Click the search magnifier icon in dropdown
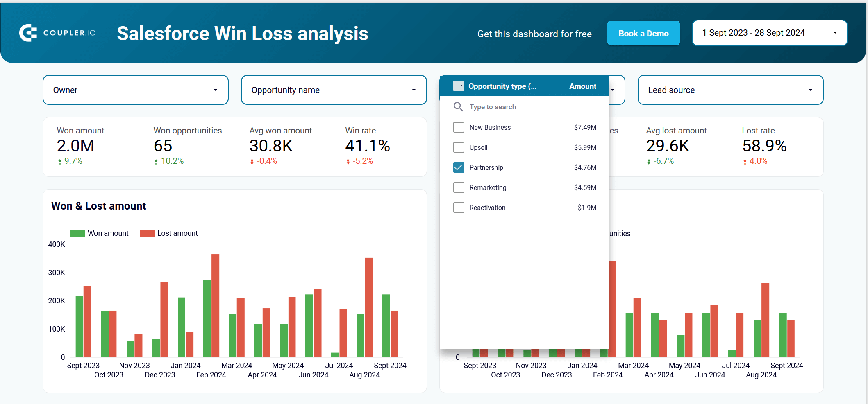 [458, 107]
